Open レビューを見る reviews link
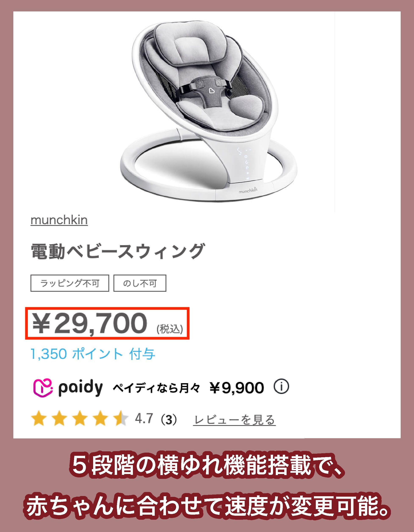Viewport: 414px width, 532px height. pos(234,419)
